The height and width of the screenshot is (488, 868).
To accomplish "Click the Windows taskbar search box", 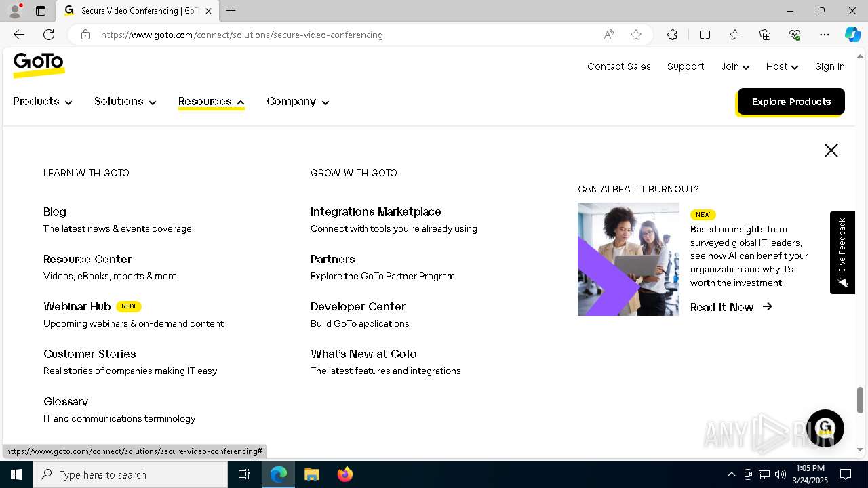I will tap(130, 474).
